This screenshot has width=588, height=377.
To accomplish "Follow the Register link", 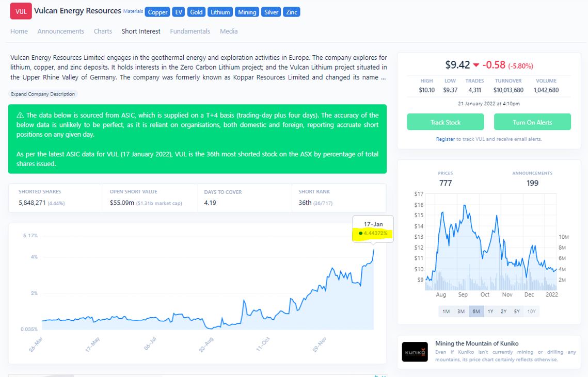I will pos(445,139).
